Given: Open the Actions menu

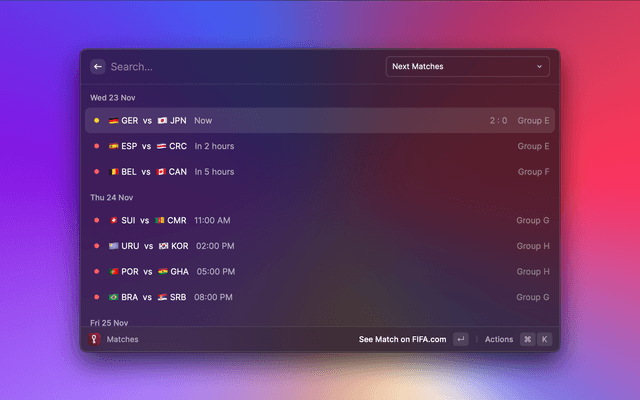Looking at the screenshot, I should tap(498, 339).
